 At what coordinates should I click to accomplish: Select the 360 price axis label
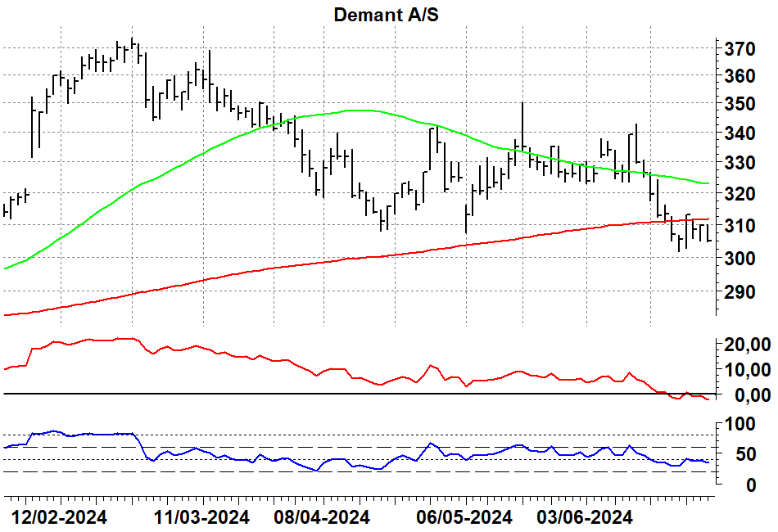pos(740,76)
